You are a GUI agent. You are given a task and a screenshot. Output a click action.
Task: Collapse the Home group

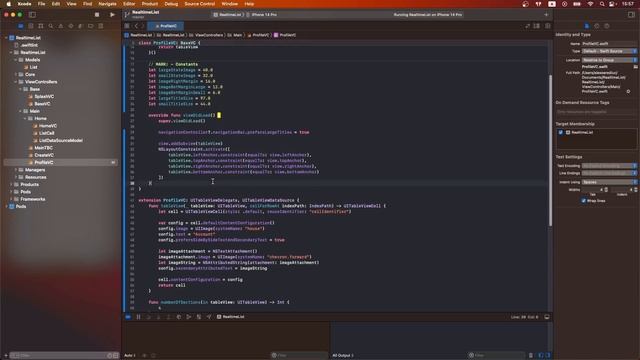pyautogui.click(x=25, y=118)
